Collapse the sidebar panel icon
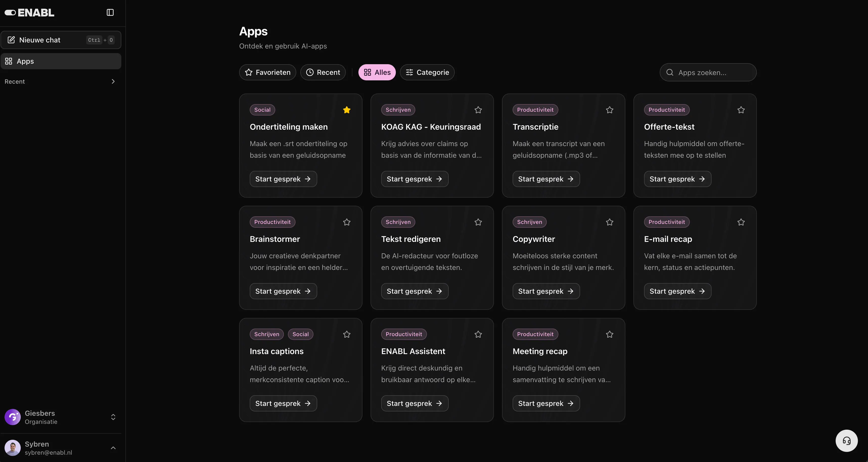The height and width of the screenshot is (462, 868). point(110,12)
